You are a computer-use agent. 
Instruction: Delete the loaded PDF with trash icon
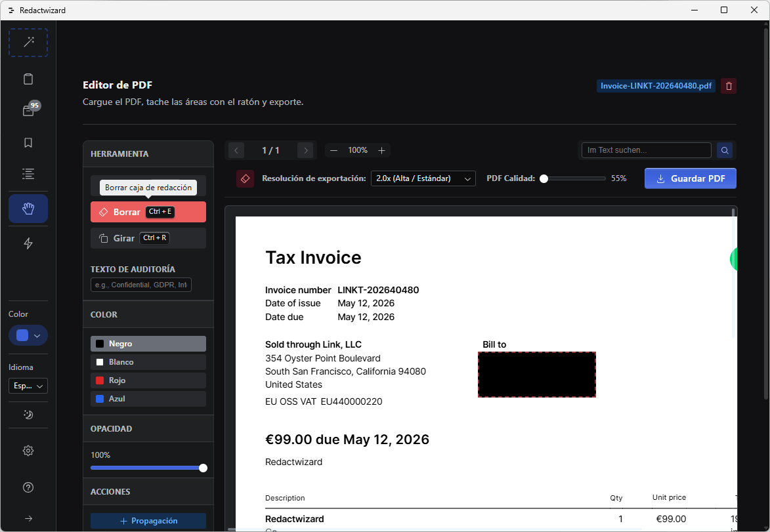pyautogui.click(x=729, y=86)
